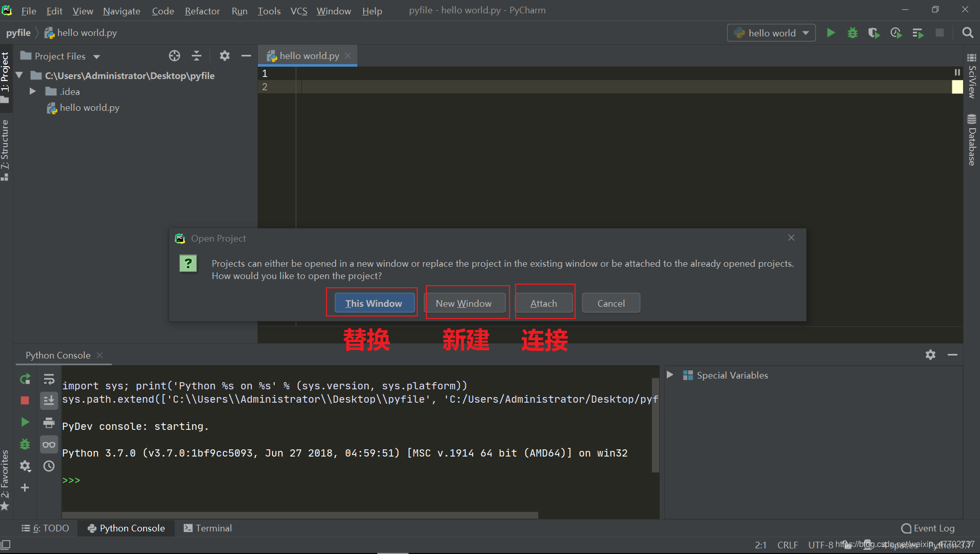Click pyfile breadcrumb in navigation bar
Viewport: 980px width, 554px height.
pos(18,33)
